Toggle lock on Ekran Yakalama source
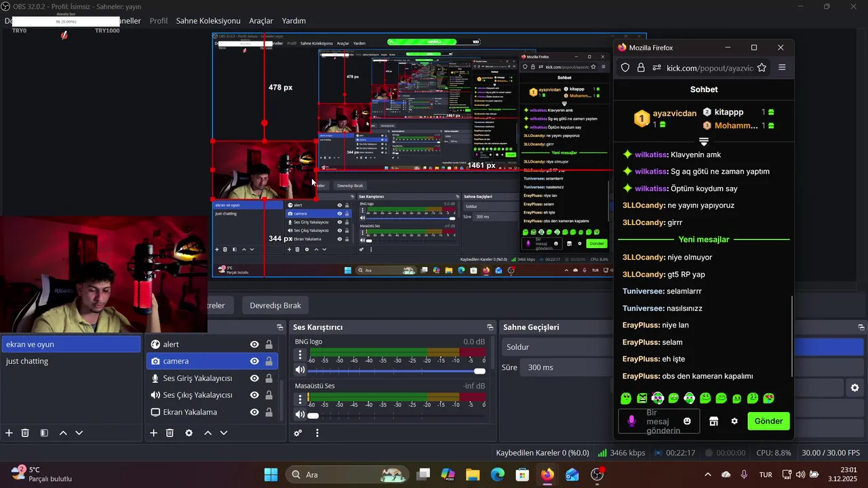Viewport: 868px width, 488px height. coord(269,412)
